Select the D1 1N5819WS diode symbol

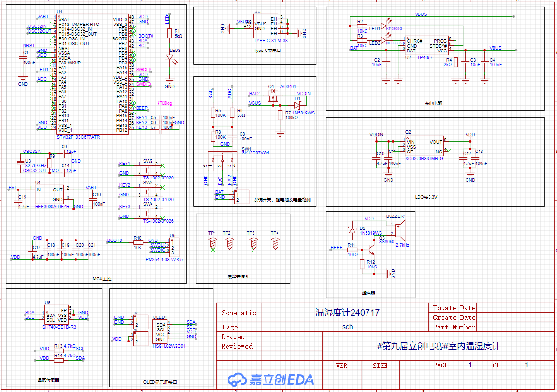point(297,105)
